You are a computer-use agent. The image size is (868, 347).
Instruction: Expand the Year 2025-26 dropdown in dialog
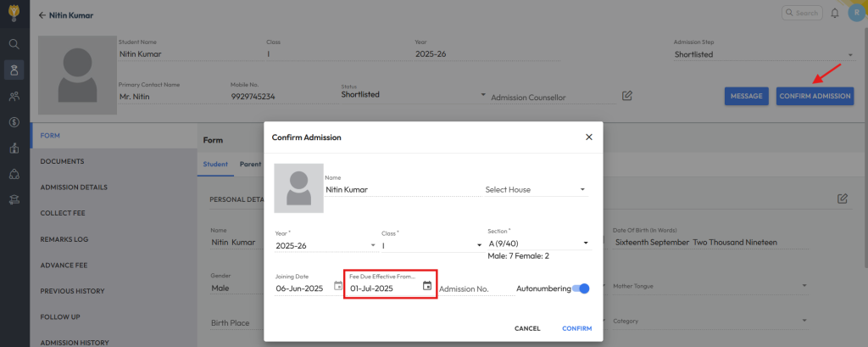click(326, 244)
